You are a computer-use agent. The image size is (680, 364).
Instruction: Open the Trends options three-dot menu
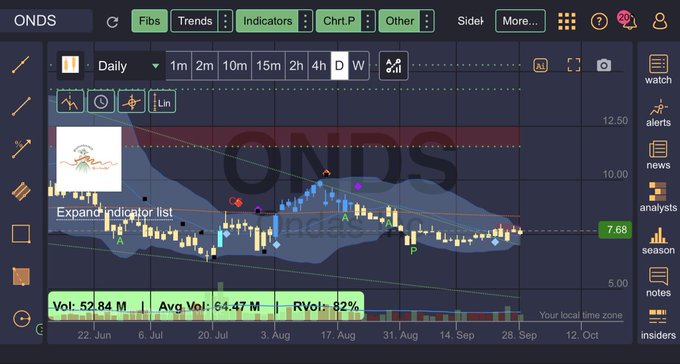[x=225, y=21]
